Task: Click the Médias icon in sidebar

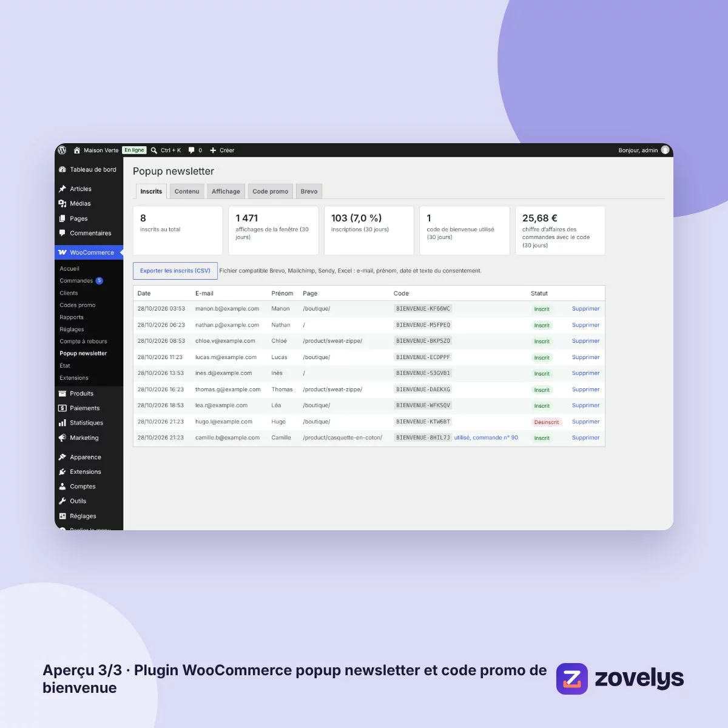Action: tap(62, 203)
